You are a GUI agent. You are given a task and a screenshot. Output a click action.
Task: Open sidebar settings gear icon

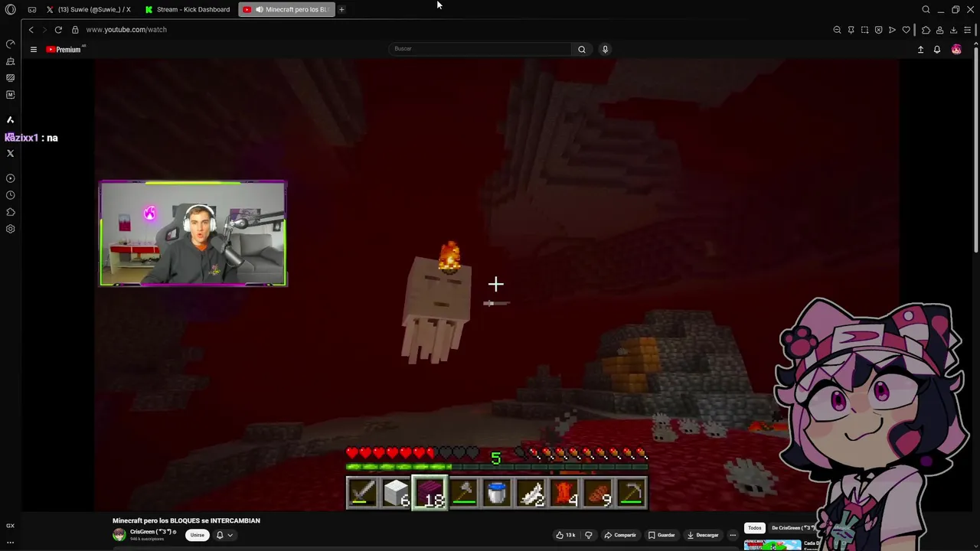coord(10,229)
